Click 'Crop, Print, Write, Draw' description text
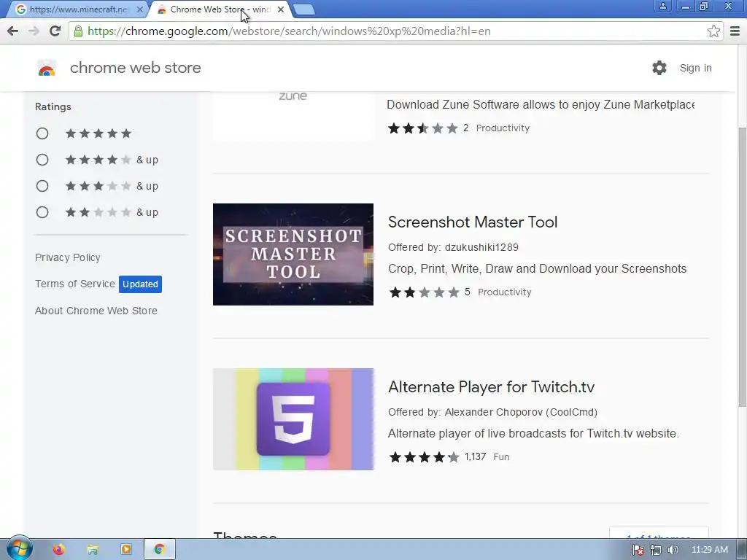This screenshot has height=560, width=747. coord(537,268)
